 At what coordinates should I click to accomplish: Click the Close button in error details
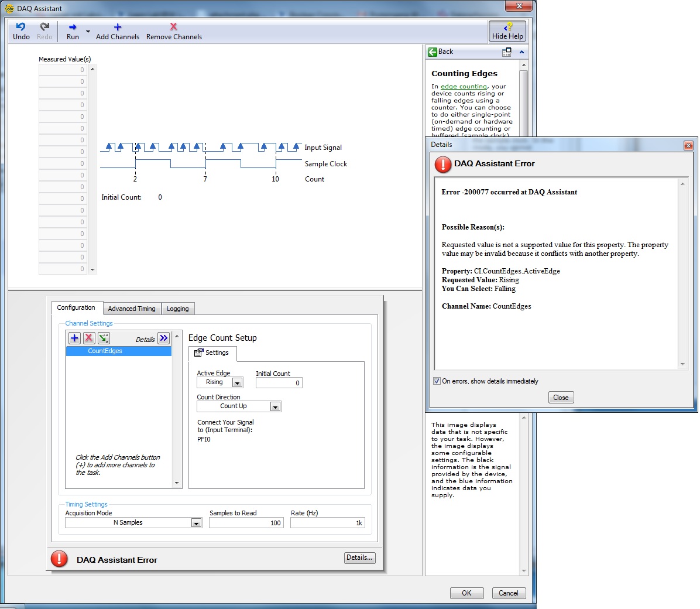561,397
